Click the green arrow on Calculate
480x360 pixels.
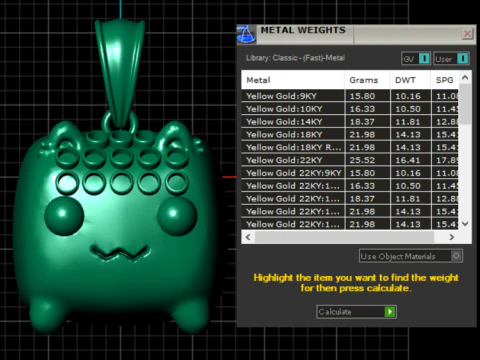pyautogui.click(x=390, y=312)
